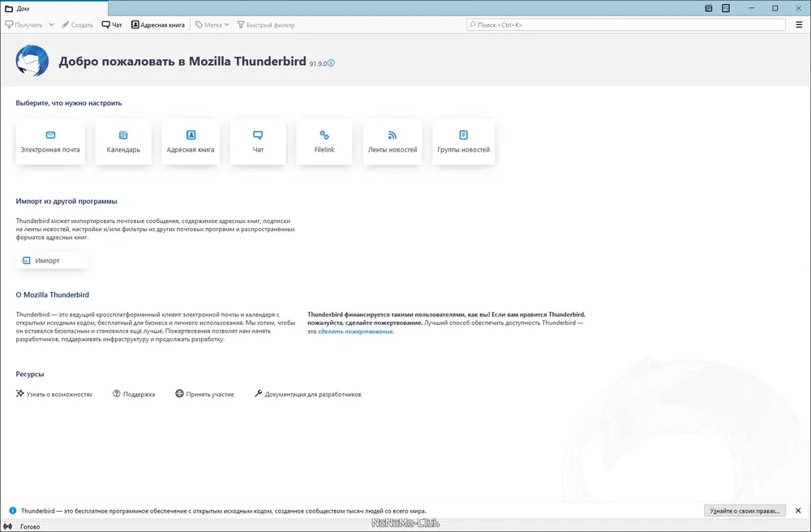Click the Импорт button
811x532 pixels.
(x=51, y=260)
